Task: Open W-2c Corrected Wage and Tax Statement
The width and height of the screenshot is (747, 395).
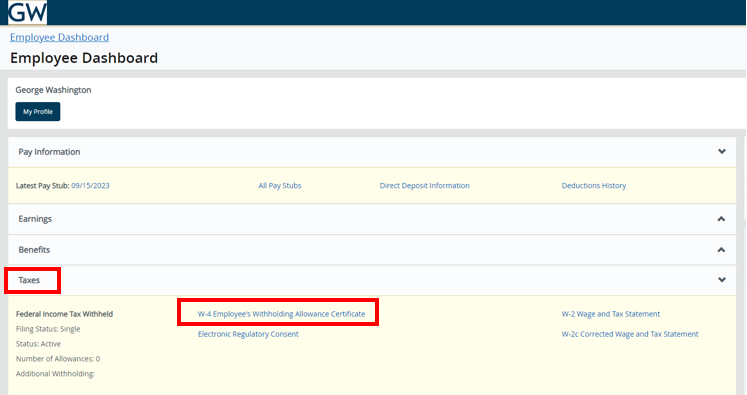Action: (630, 334)
